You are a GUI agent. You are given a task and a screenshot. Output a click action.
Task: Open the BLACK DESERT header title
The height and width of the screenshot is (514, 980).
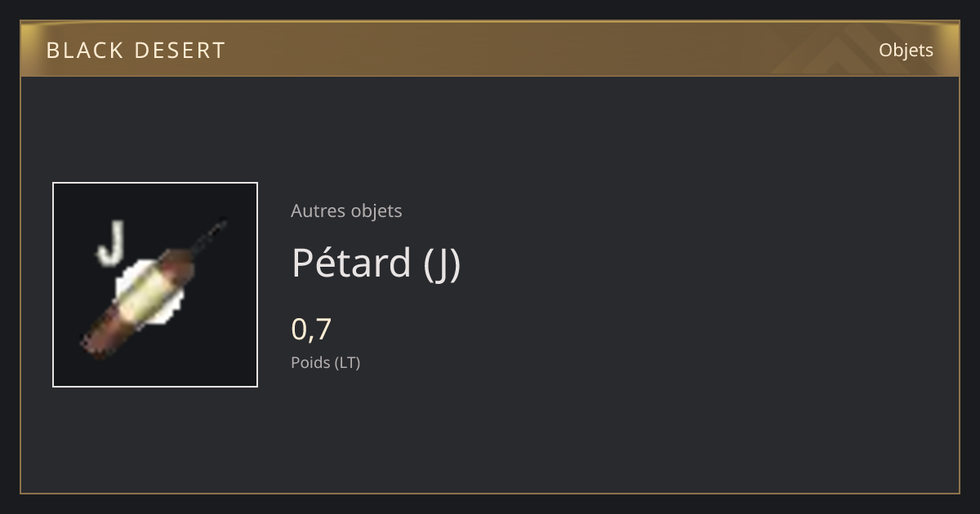[136, 51]
